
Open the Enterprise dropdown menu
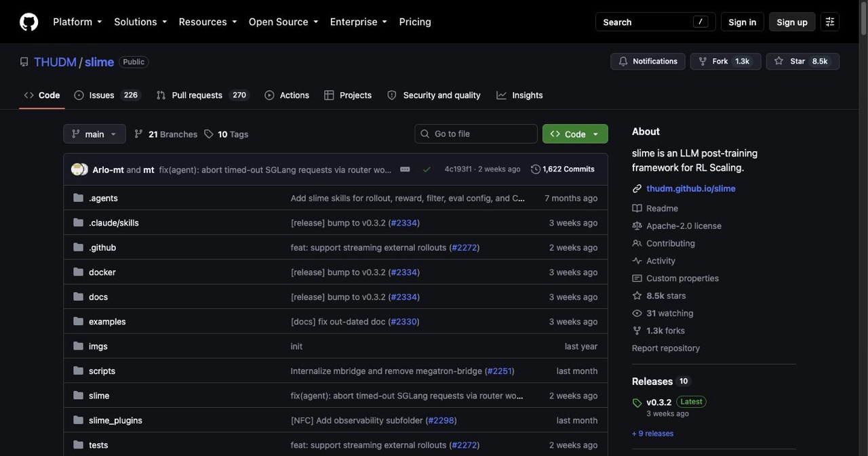click(x=359, y=22)
